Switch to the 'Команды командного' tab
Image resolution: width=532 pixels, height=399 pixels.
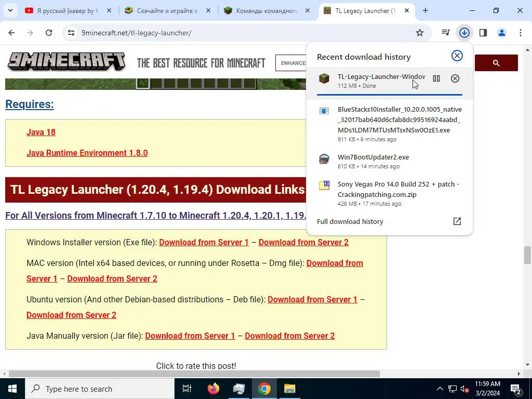click(267, 11)
